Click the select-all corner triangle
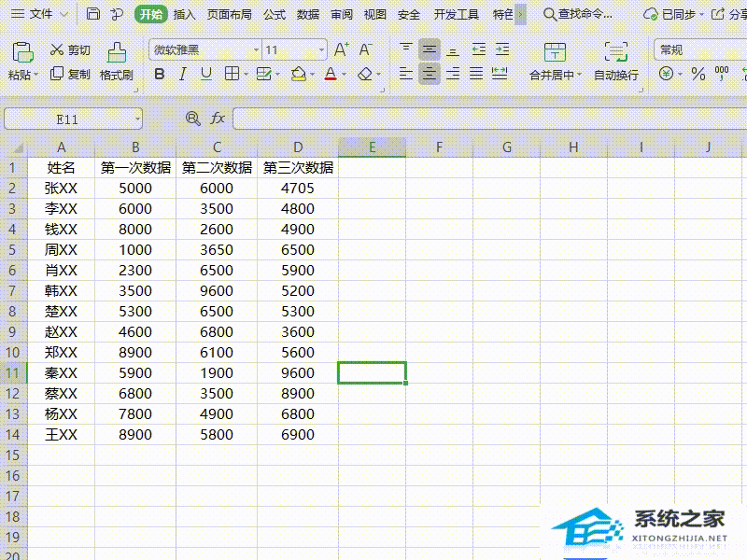The image size is (747, 560). pos(18,148)
